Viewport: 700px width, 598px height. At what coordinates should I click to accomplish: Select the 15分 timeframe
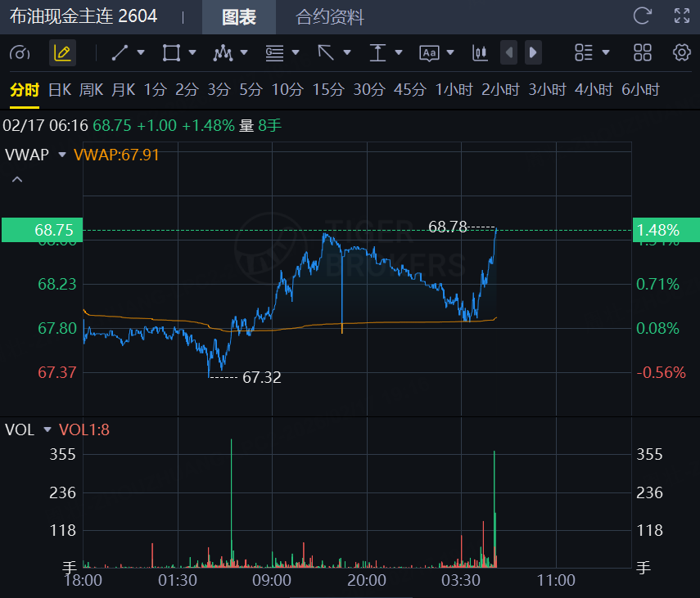tap(327, 90)
